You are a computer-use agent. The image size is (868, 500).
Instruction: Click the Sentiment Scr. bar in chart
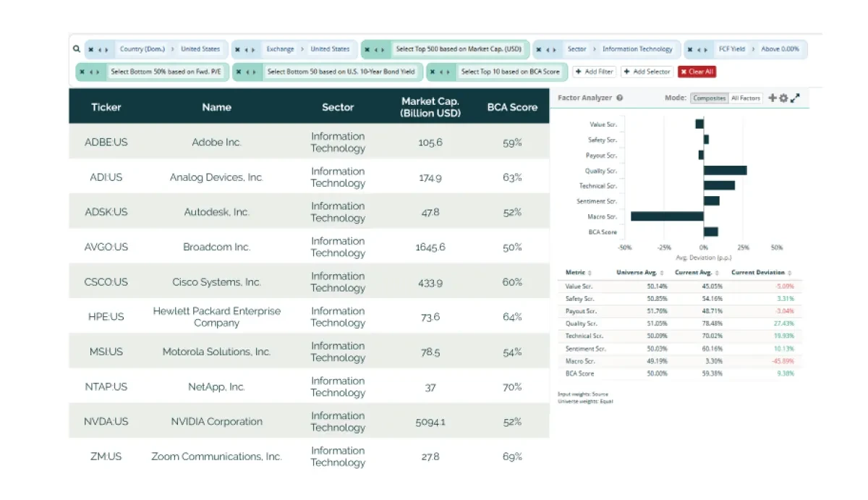(x=712, y=200)
